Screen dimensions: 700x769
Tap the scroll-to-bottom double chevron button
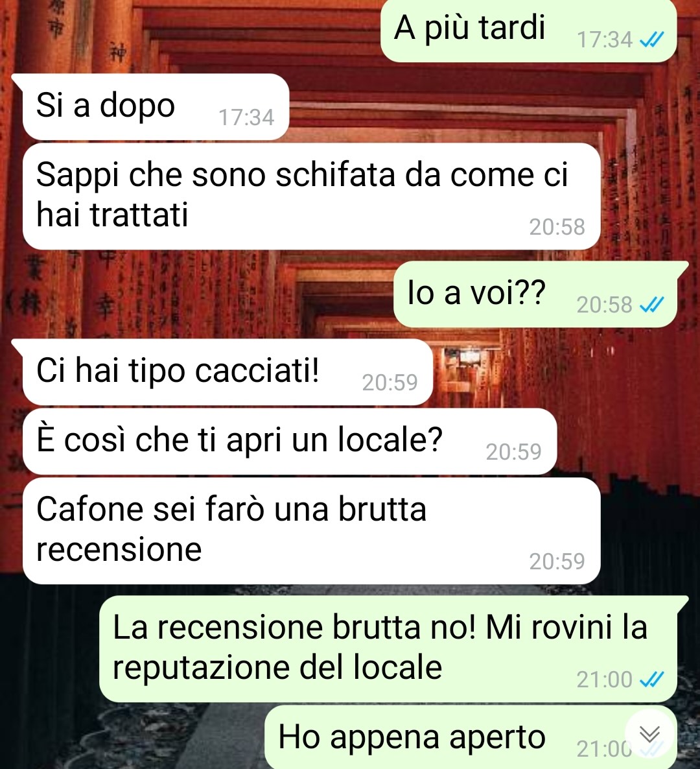pos(649,734)
